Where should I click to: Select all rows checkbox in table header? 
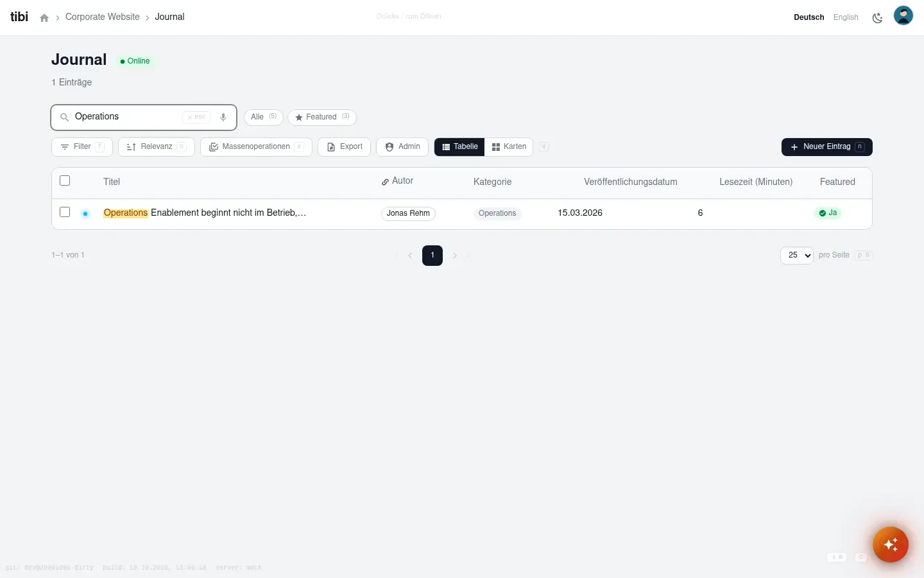(x=65, y=180)
